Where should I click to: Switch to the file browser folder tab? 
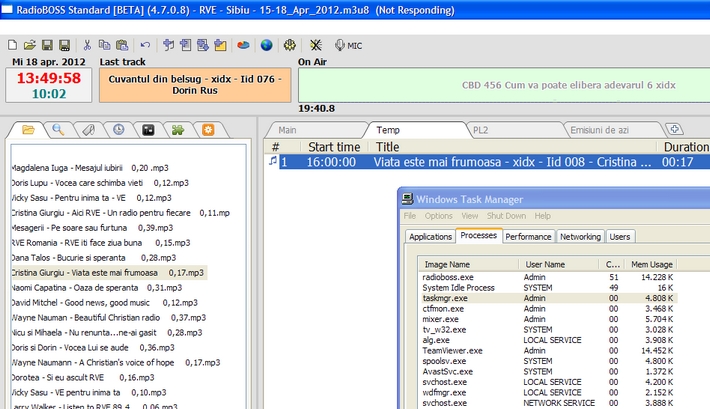pos(28,130)
